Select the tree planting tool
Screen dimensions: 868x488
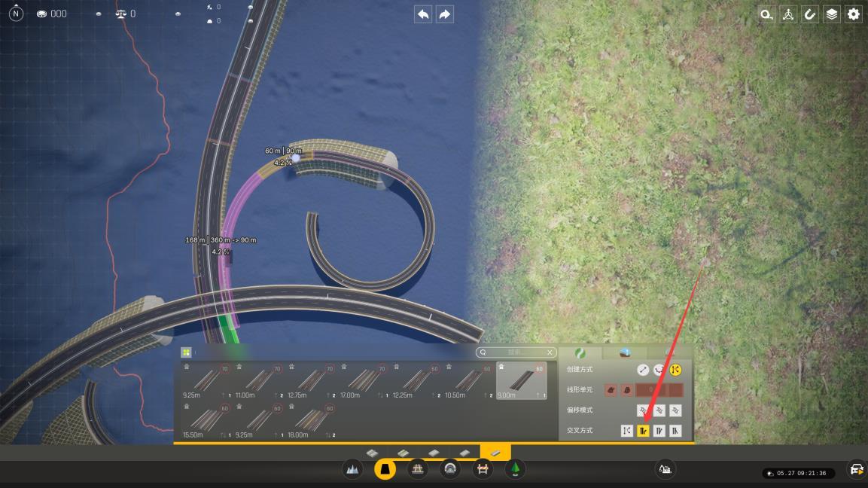click(x=515, y=470)
